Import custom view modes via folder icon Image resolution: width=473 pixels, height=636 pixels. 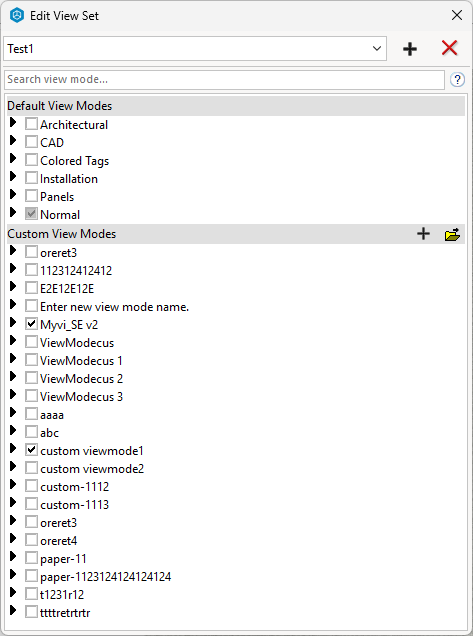452,234
